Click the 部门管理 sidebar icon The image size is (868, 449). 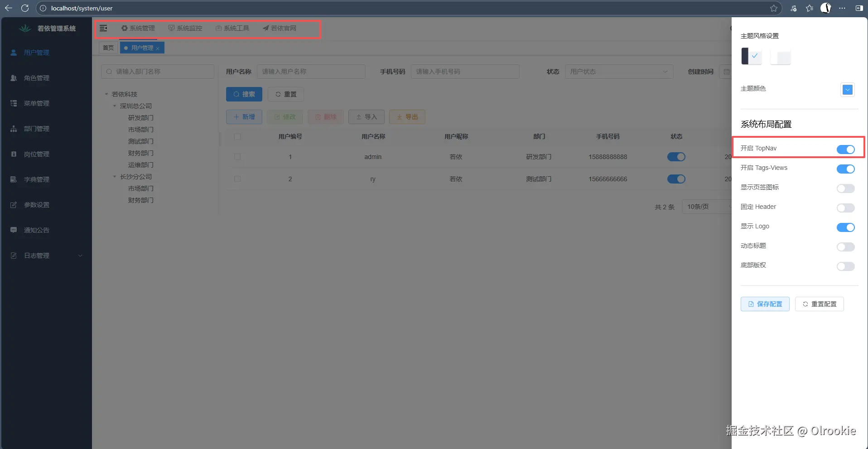pos(14,129)
